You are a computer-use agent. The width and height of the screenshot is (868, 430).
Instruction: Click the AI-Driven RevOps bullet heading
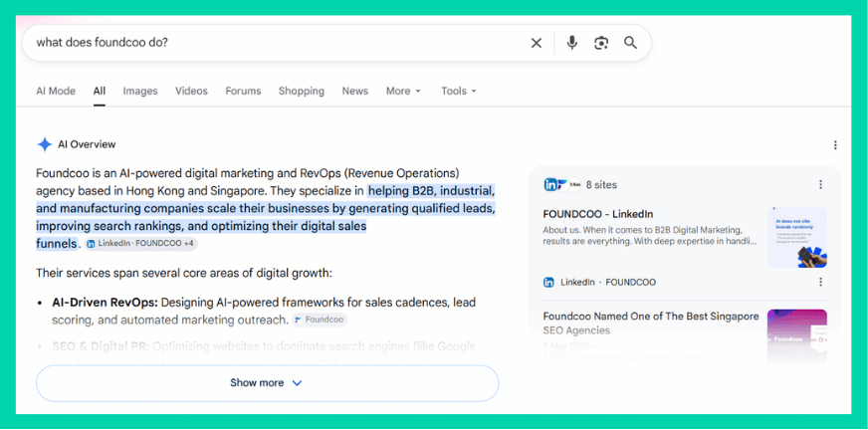point(106,303)
